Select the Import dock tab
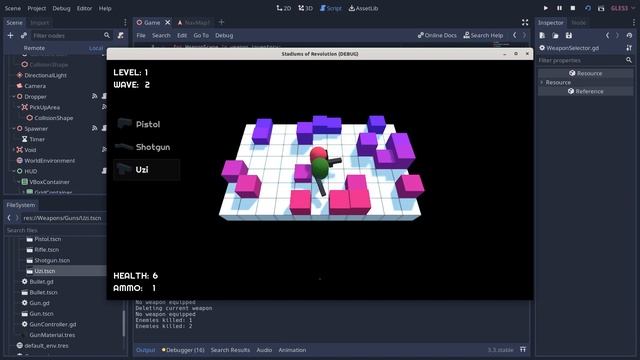 pyautogui.click(x=40, y=22)
